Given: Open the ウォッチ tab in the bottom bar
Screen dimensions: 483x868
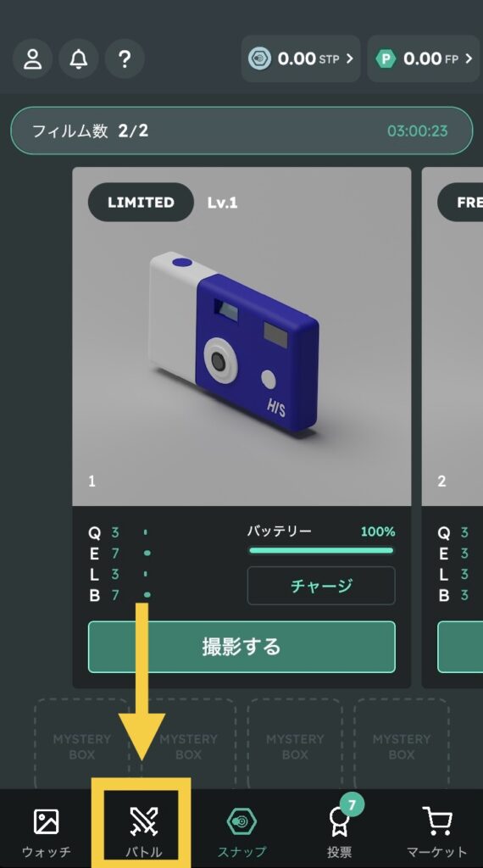Looking at the screenshot, I should tap(47, 831).
